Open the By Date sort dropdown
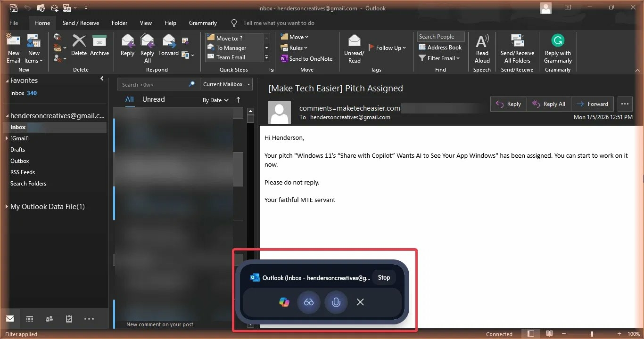 click(215, 100)
